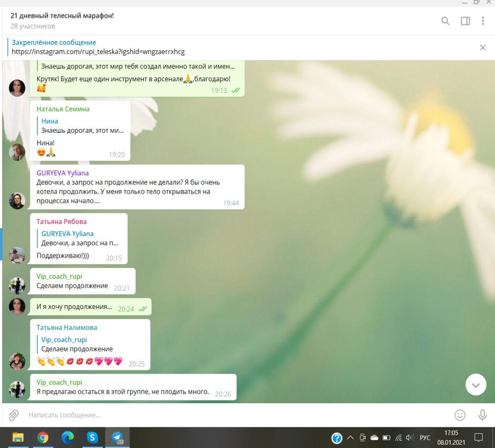Screen dimensions: 495x448
Task: Open Google Chrome from the taskbar
Action: (43, 438)
